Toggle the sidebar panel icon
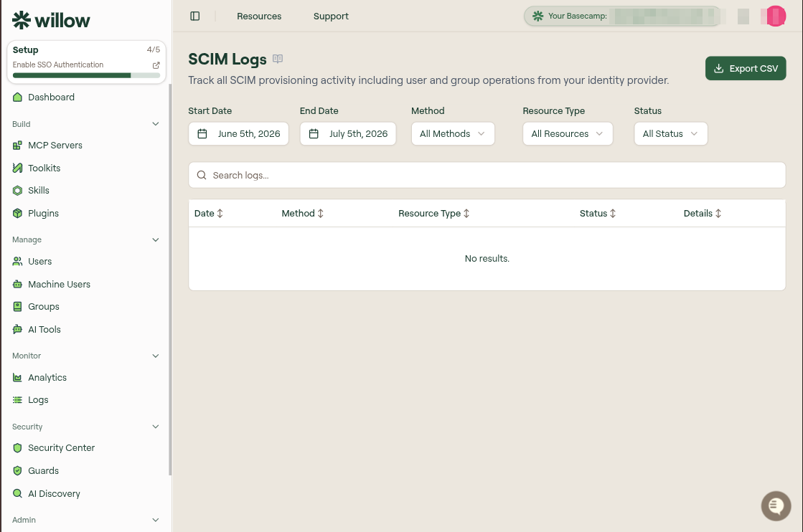 194,16
